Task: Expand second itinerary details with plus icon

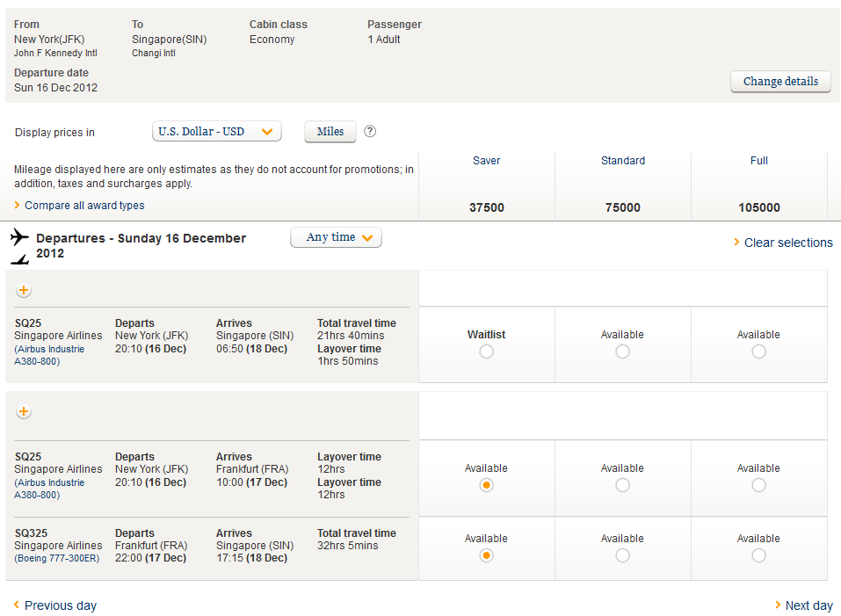Action: (24, 412)
